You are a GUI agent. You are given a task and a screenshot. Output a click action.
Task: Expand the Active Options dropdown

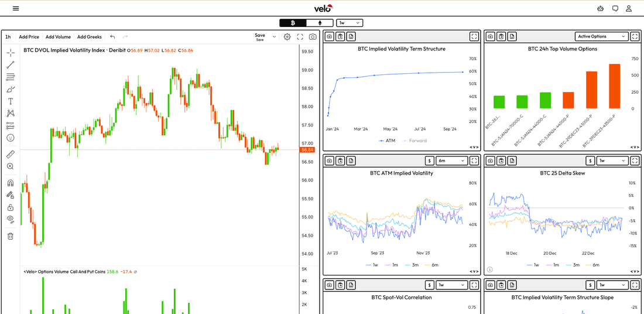pos(601,36)
